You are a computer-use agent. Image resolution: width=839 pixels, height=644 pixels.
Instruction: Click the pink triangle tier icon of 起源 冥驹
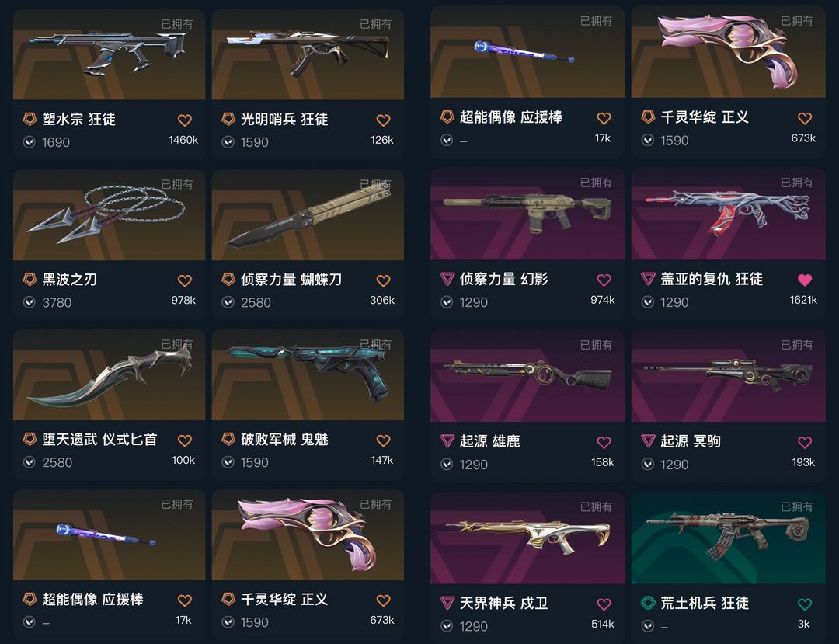click(648, 440)
